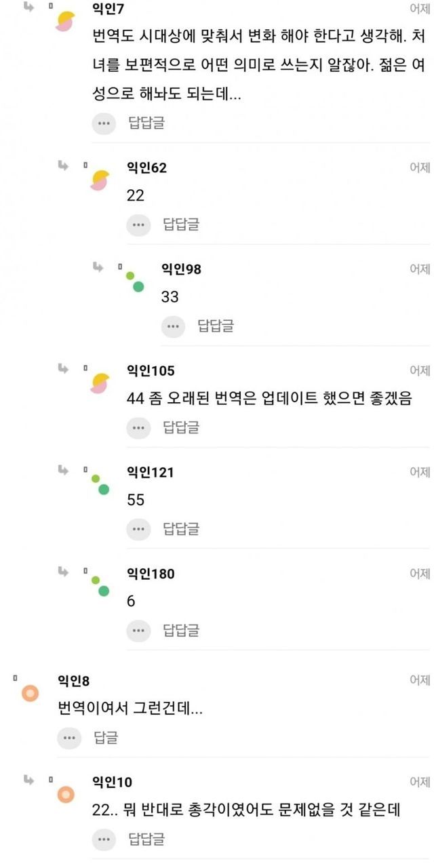The image size is (434, 868).
Task: Open more options under 익인10's comment
Action: pos(104,840)
